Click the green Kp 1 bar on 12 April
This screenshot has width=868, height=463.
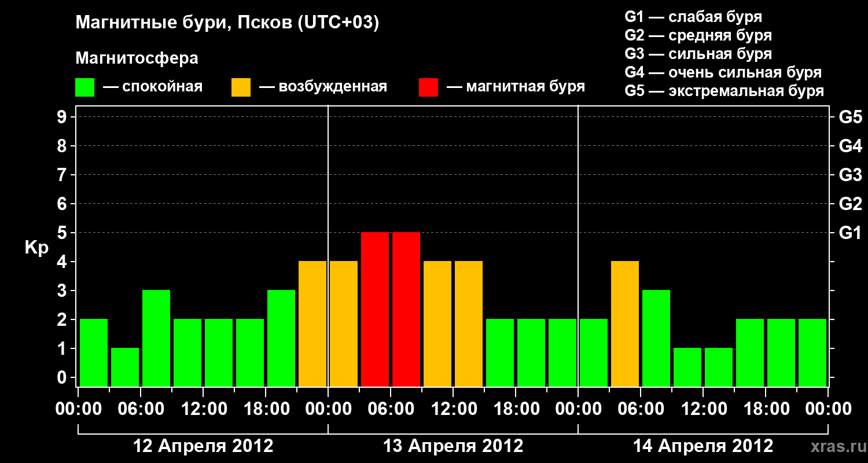125,367
